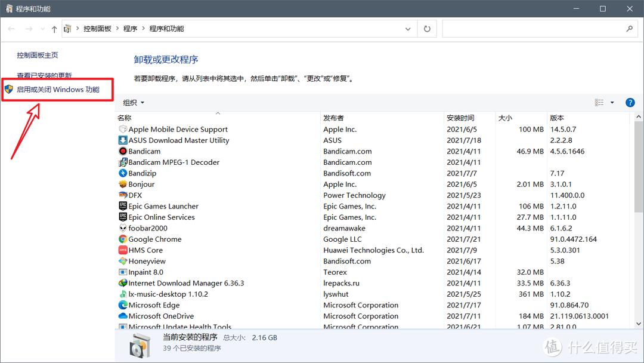
Task: Navigate to 程序 in the breadcrumb
Action: coord(131,28)
